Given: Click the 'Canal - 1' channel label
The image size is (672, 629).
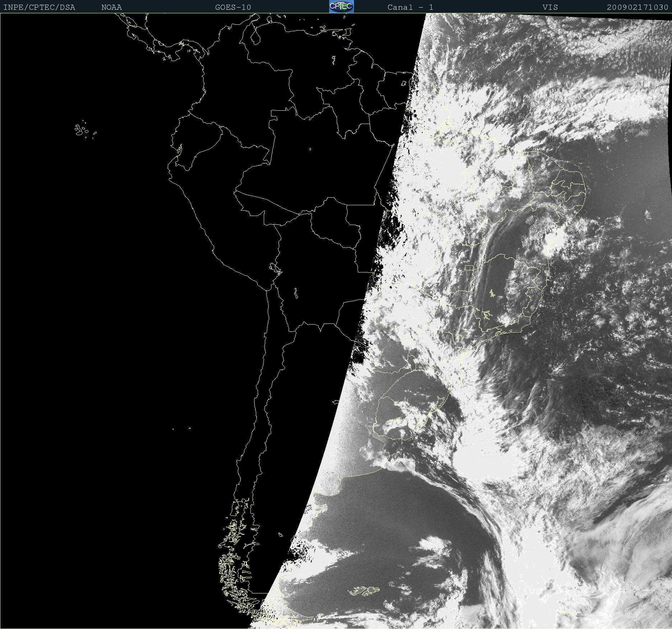Looking at the screenshot, I should point(410,7).
